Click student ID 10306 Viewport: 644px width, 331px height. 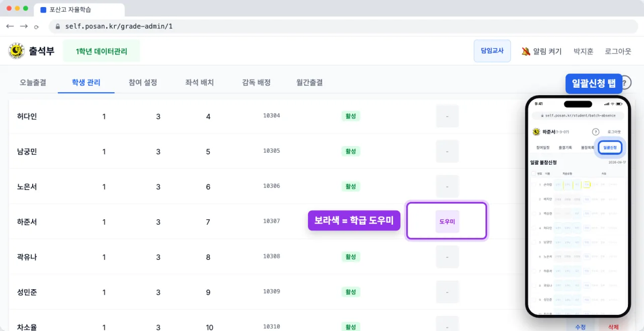[272, 186]
